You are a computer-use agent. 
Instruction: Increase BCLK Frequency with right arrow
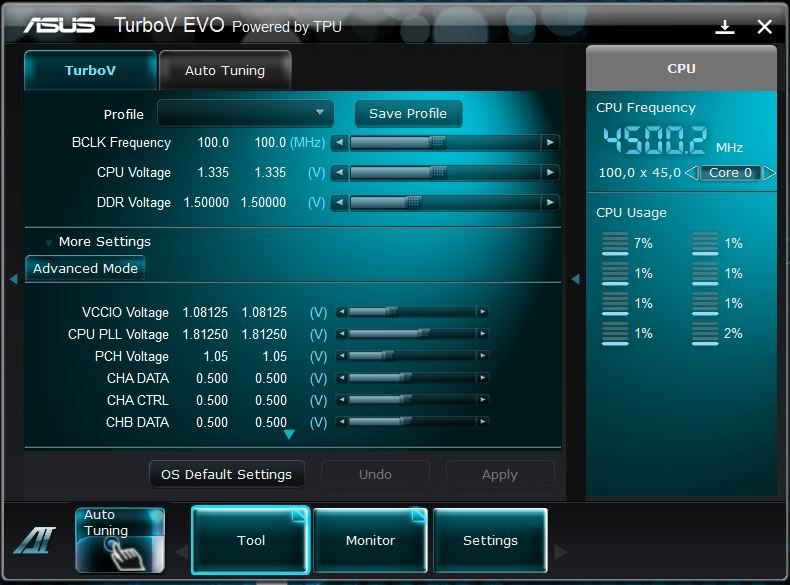(x=550, y=143)
